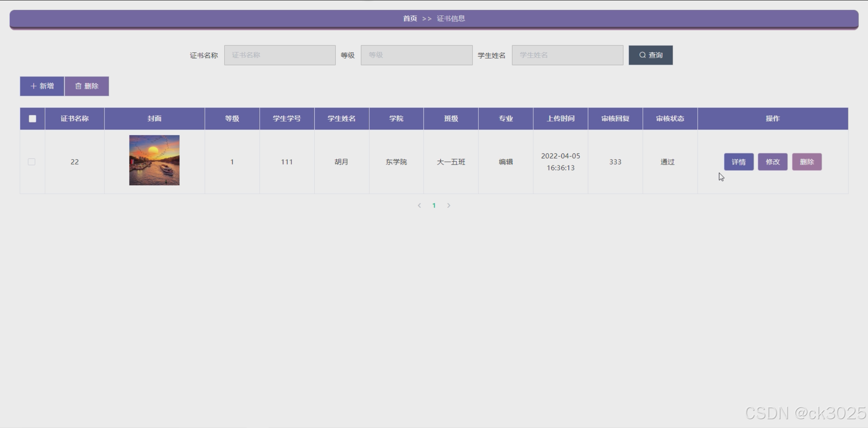Image resolution: width=868 pixels, height=428 pixels.
Task: Go to previous page arrow
Action: click(x=419, y=206)
